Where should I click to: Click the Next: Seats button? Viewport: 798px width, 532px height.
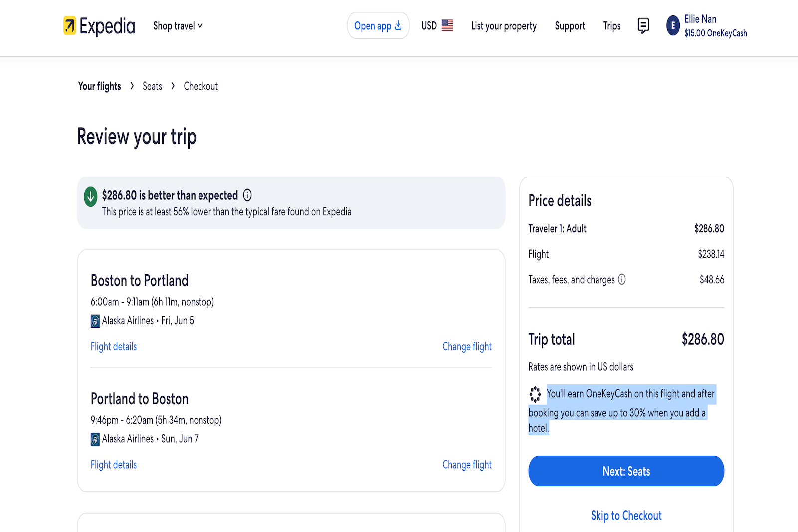pyautogui.click(x=626, y=471)
